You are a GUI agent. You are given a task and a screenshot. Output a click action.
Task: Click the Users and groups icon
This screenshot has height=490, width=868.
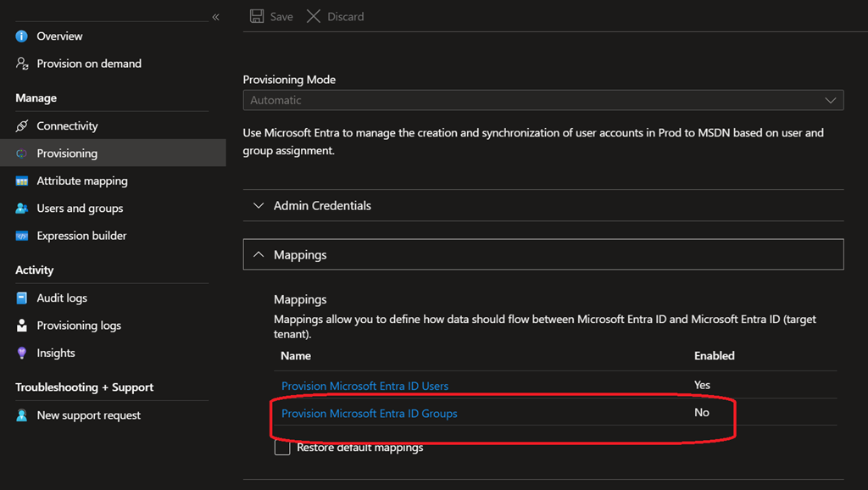(22, 209)
